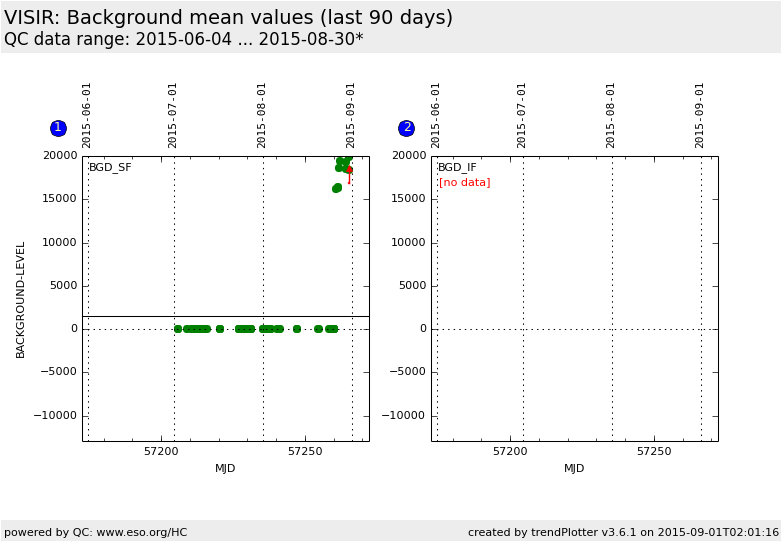Click the 57250 tick label under right plot
Image resolution: width=782 pixels, height=542 pixels.
(x=654, y=452)
